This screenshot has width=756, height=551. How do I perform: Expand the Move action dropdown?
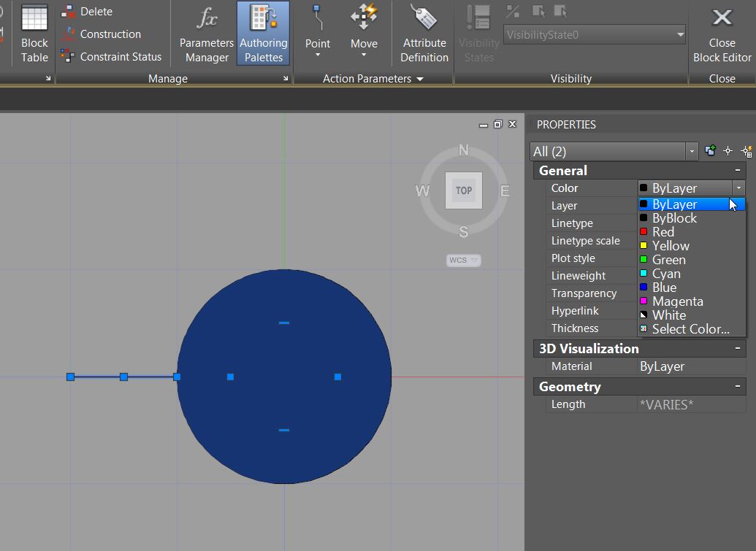pyautogui.click(x=364, y=55)
